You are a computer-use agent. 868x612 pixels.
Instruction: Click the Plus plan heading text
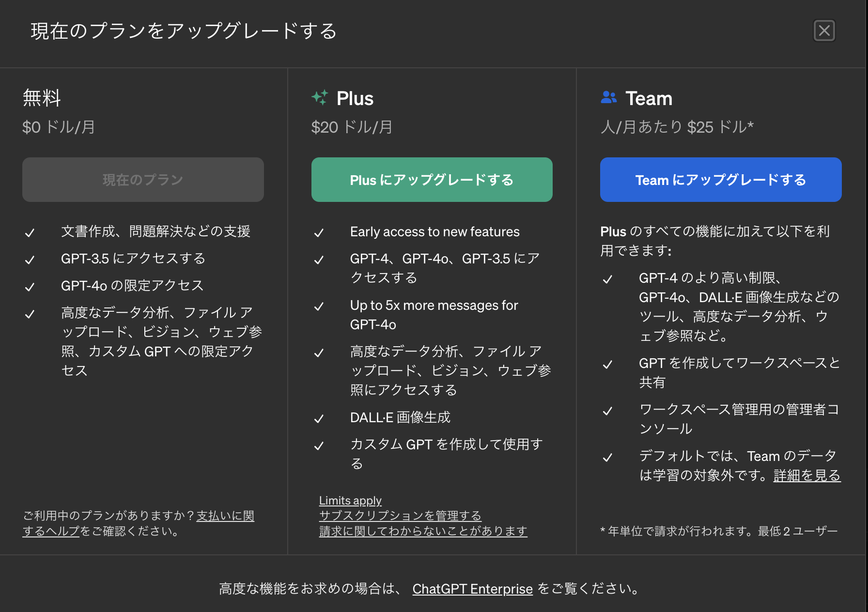[355, 98]
